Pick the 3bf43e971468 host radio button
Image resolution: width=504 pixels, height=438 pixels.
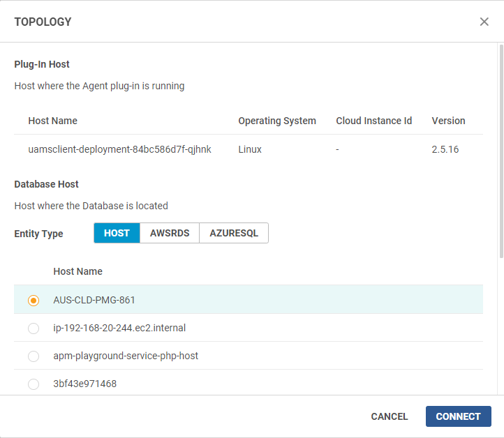click(x=34, y=384)
